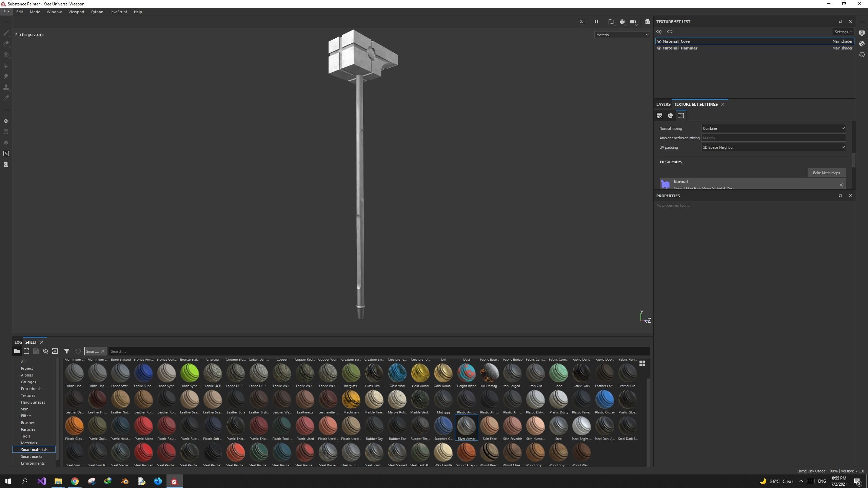Toggle visibility of Material_Core texture set
Viewport: 868px width, 488px height.
(659, 41)
